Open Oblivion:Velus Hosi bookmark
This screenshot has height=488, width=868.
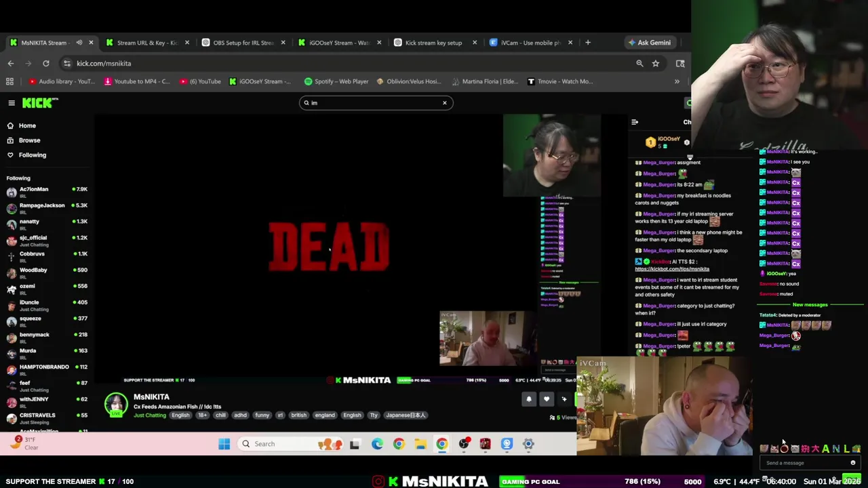tap(409, 81)
